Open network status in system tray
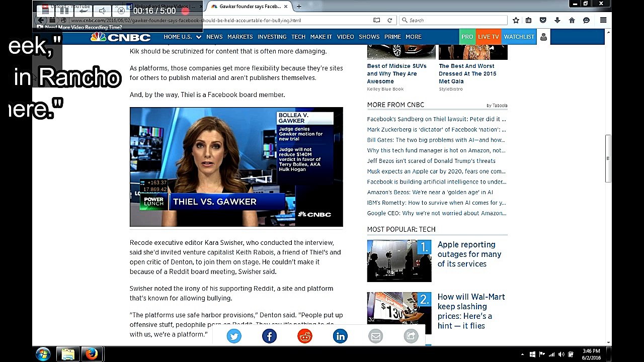Image resolution: width=644 pixels, height=362 pixels. 552,354
